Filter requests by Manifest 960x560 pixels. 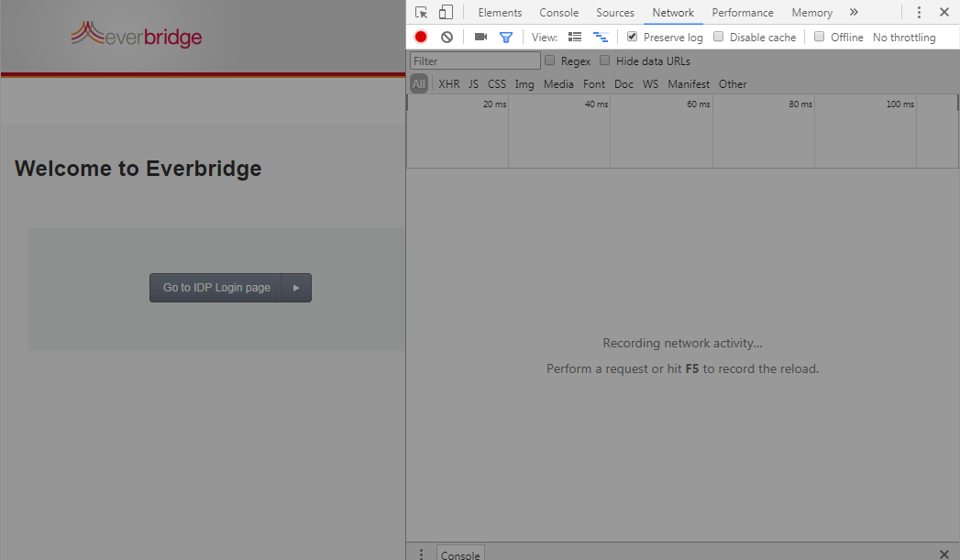(689, 83)
